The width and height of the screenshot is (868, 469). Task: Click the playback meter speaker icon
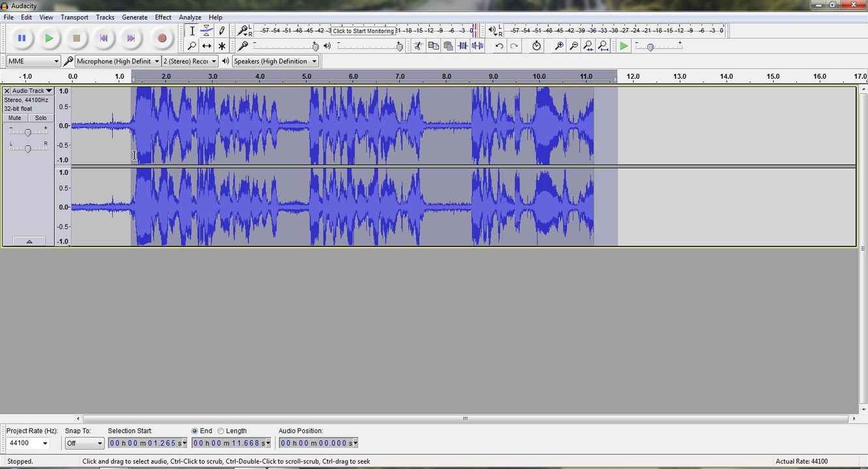[x=492, y=30]
